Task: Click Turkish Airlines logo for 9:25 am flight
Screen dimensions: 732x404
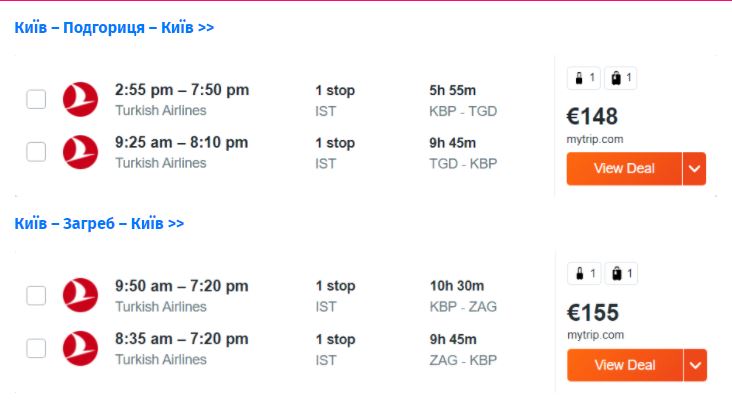Action: pyautogui.click(x=80, y=152)
